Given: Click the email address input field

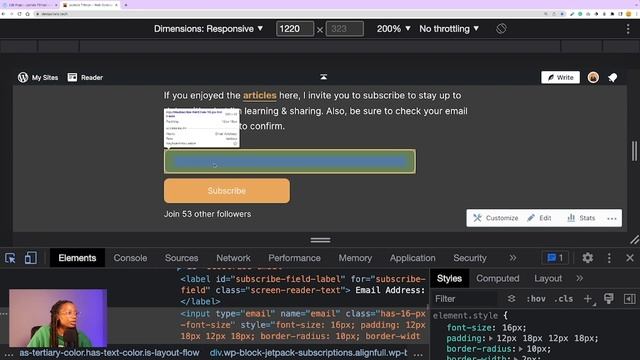Looking at the screenshot, I should click(x=290, y=162).
